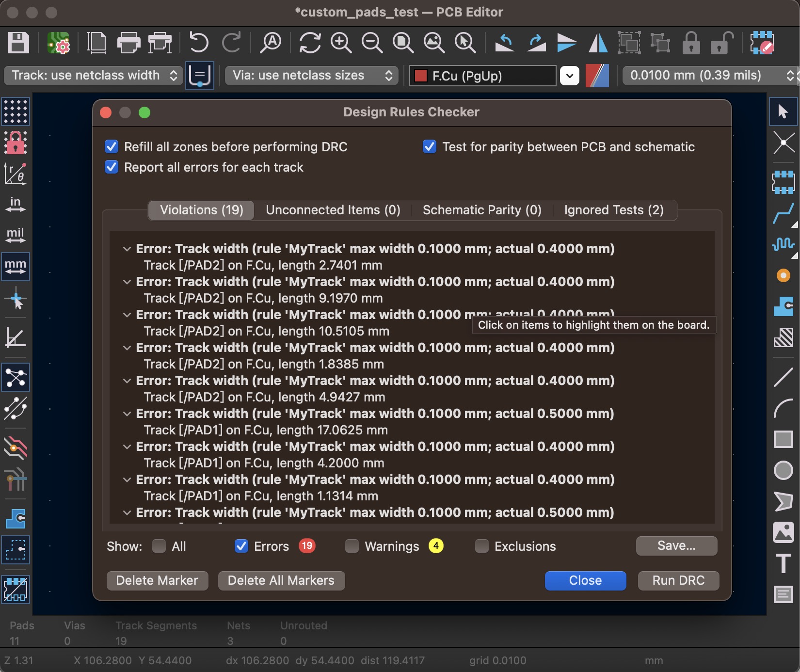Select the Add Image tool
The image size is (800, 672).
pos(783,532)
